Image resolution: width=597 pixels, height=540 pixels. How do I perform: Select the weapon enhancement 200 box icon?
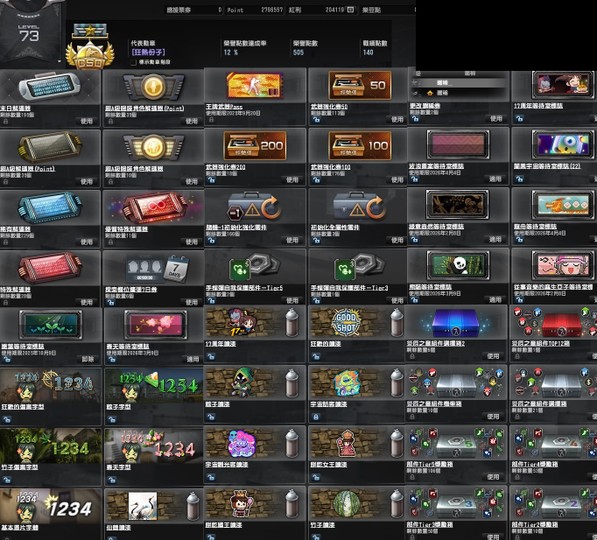255,145
